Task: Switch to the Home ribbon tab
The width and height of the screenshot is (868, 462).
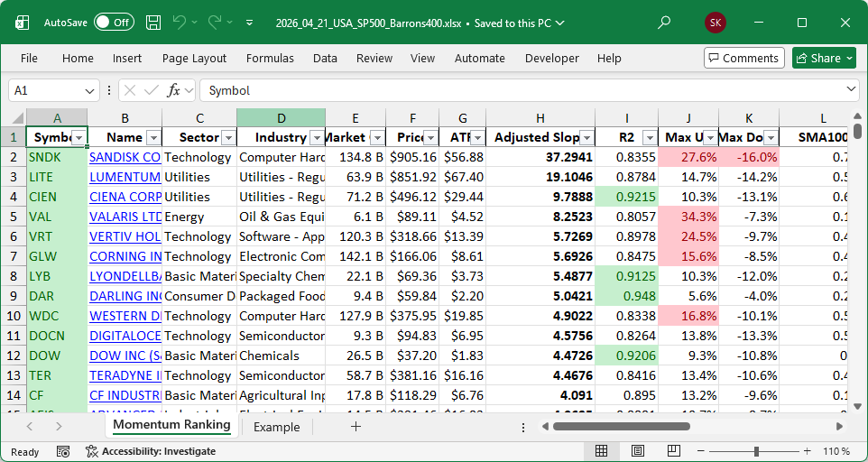Action: (78, 58)
